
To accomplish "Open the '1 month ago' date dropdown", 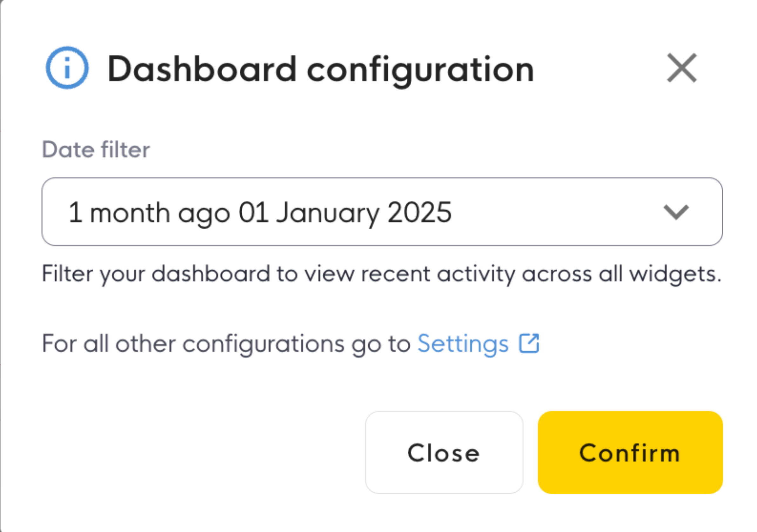I will tap(382, 212).
